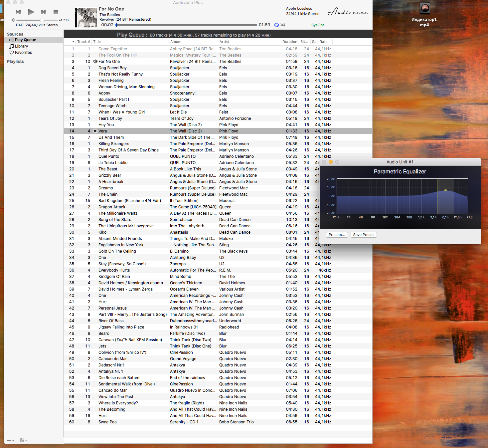Select Play Queue in Sources sidebar
Screen dimensions: 488x448
tap(33, 40)
